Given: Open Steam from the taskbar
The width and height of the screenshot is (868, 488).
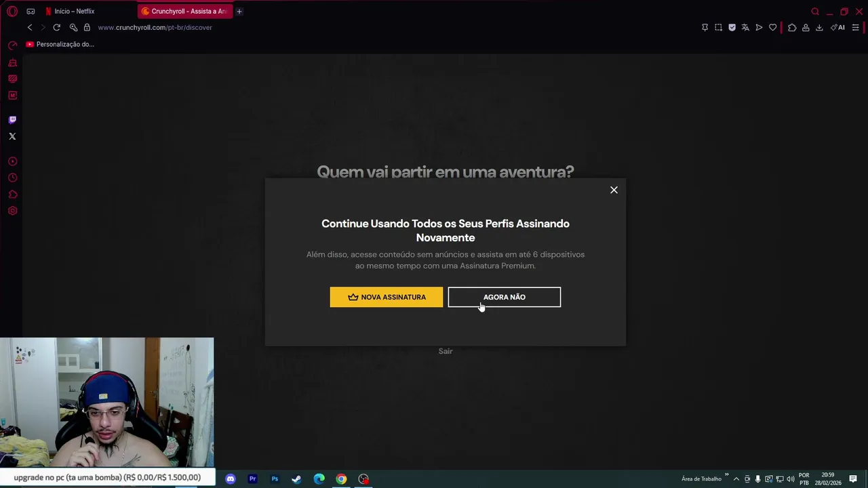Looking at the screenshot, I should click(x=296, y=479).
